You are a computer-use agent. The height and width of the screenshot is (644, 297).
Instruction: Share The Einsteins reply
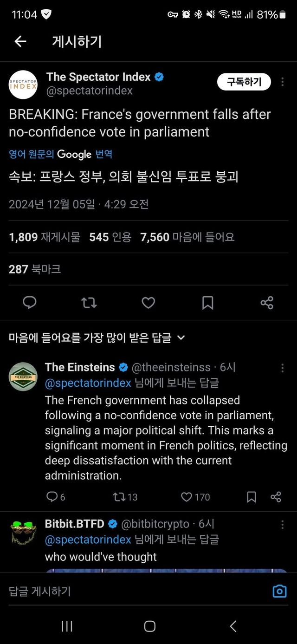[276, 497]
